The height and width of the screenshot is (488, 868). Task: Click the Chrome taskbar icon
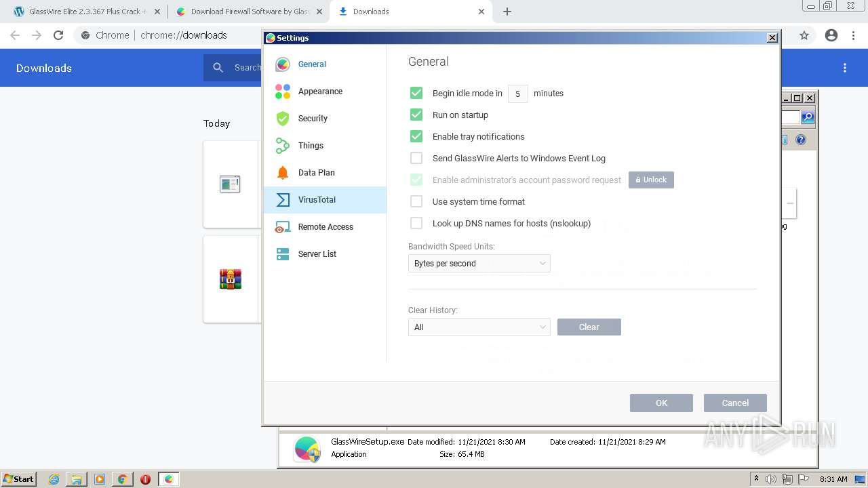pos(123,479)
